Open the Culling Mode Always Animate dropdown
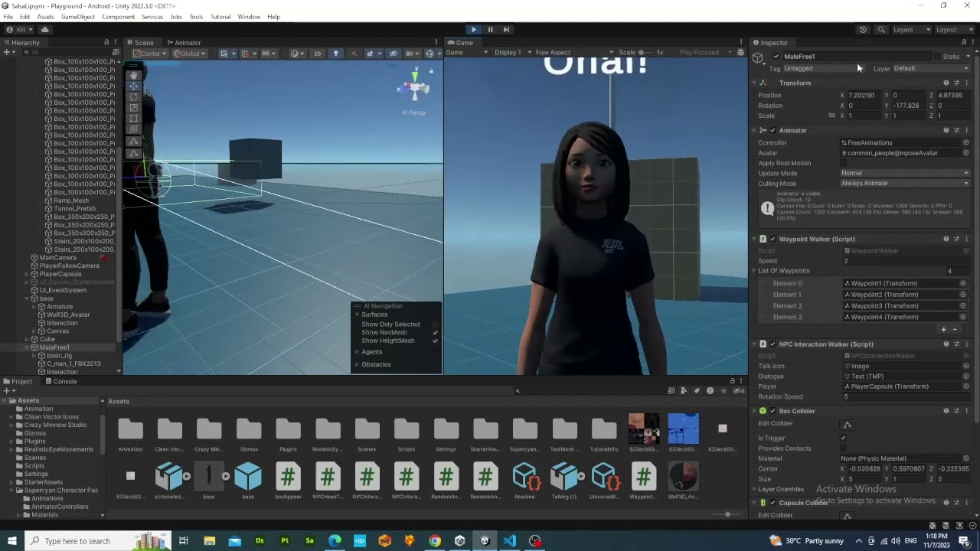Image resolution: width=980 pixels, height=551 pixels. [x=905, y=184]
